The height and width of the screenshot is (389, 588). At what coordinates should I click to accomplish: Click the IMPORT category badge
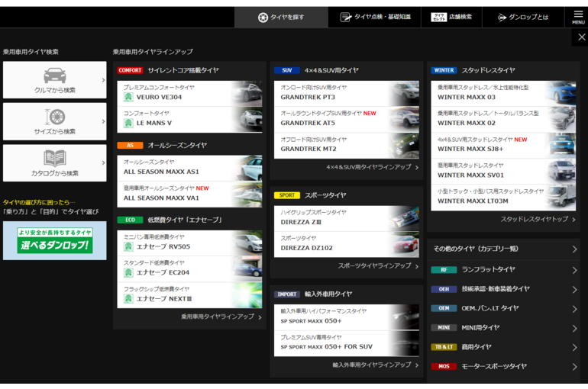tap(287, 294)
